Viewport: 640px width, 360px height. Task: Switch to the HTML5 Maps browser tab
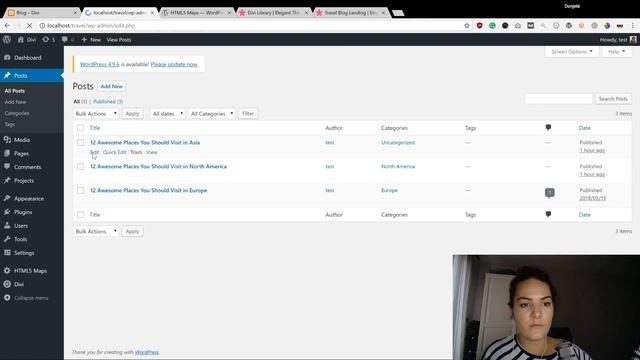tap(196, 13)
